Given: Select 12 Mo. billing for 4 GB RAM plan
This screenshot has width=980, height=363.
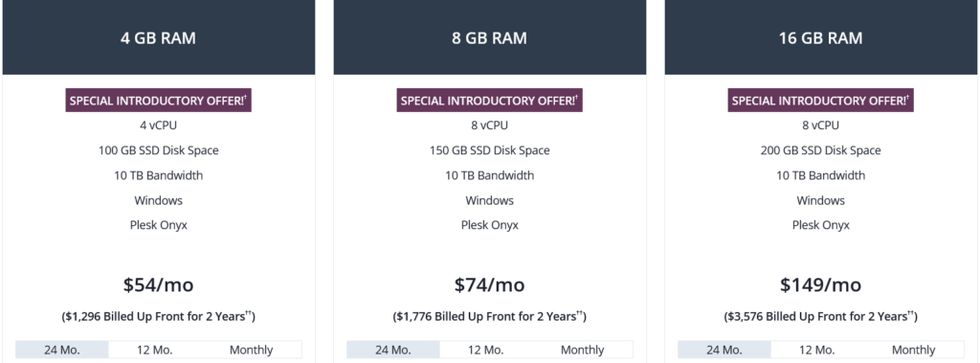Looking at the screenshot, I should pyautogui.click(x=155, y=350).
